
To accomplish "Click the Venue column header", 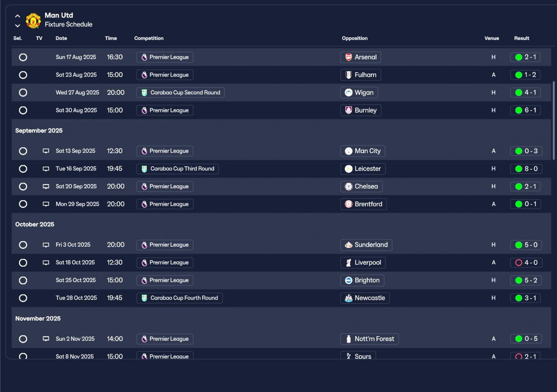I will click(492, 38).
